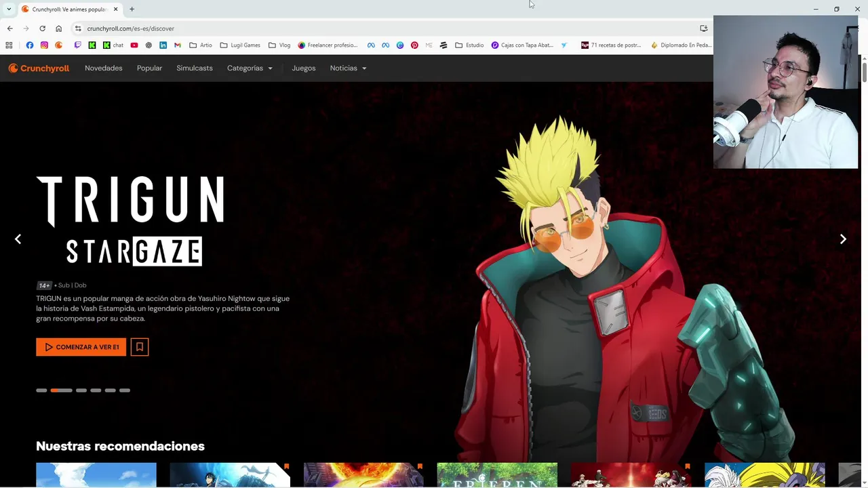Show the previous hero carousel slide
This screenshot has height=488, width=868.
pos(18,239)
